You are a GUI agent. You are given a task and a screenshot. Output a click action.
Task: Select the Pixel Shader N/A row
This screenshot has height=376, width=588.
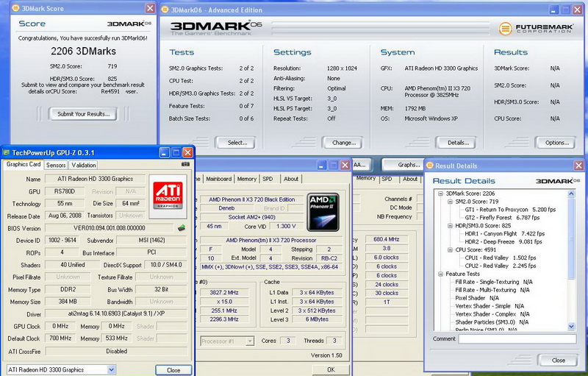coord(477,298)
